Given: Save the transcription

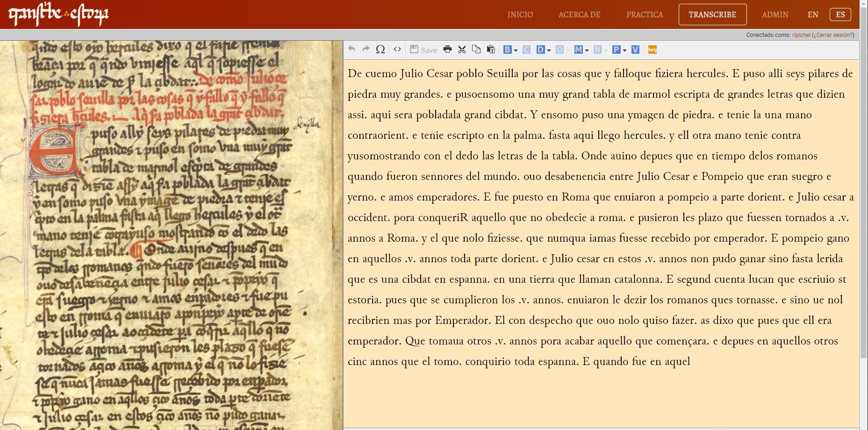Looking at the screenshot, I should click(x=423, y=50).
